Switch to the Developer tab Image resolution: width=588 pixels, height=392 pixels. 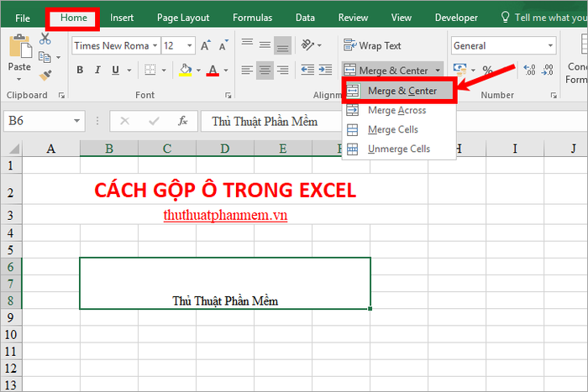point(456,18)
